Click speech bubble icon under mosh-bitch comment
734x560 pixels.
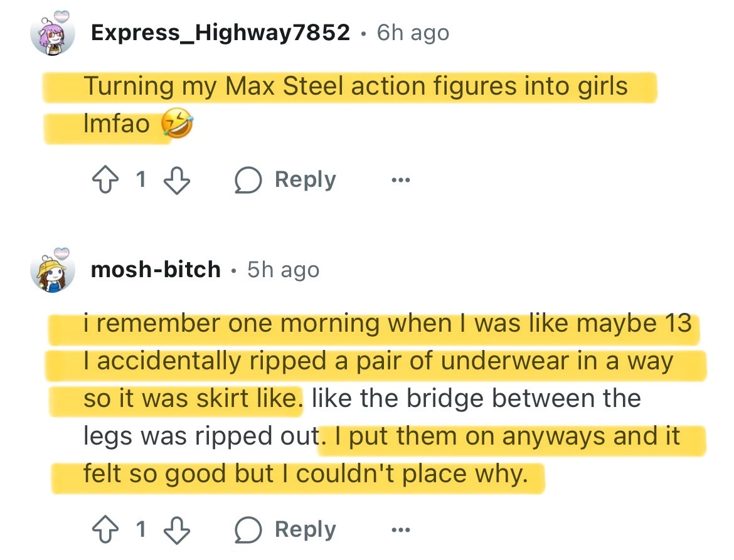247,530
